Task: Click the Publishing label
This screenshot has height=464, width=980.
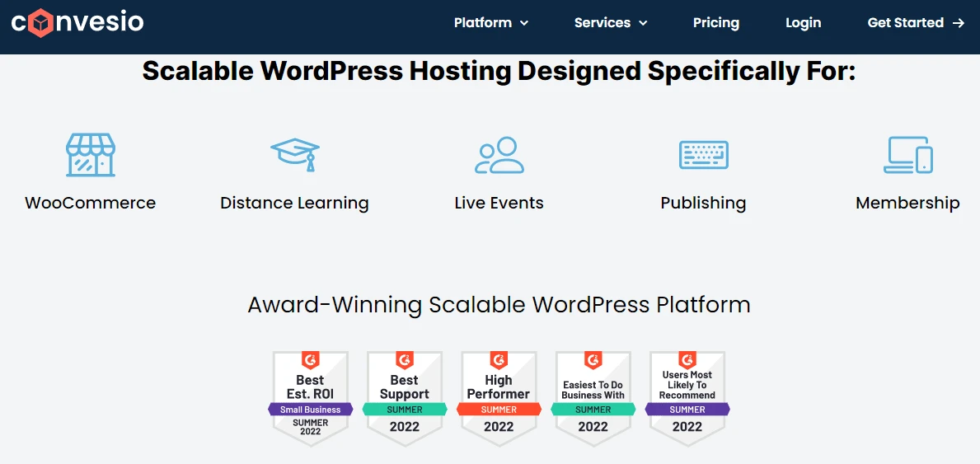Action: point(703,204)
